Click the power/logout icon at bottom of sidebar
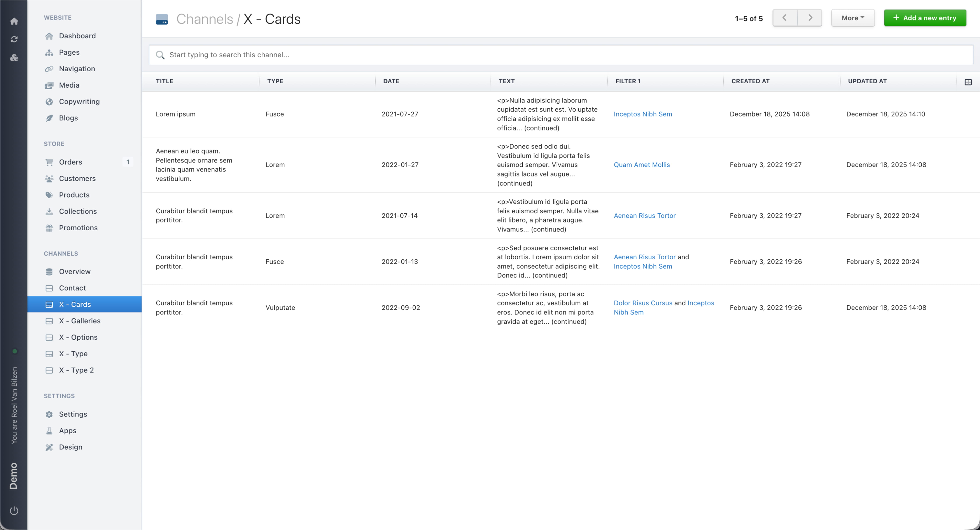The height and width of the screenshot is (530, 980). pyautogui.click(x=14, y=511)
